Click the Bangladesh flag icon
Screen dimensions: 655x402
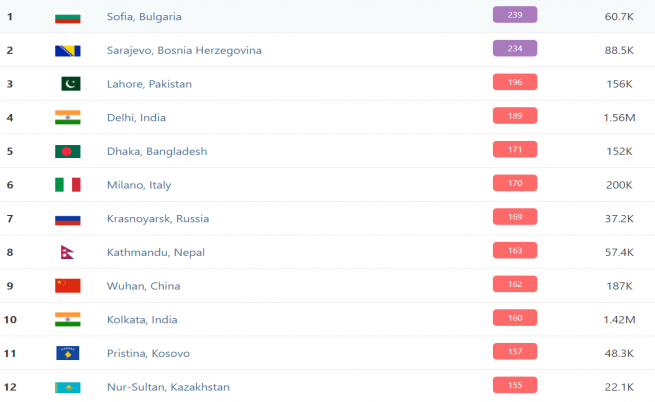pyautogui.click(x=68, y=151)
